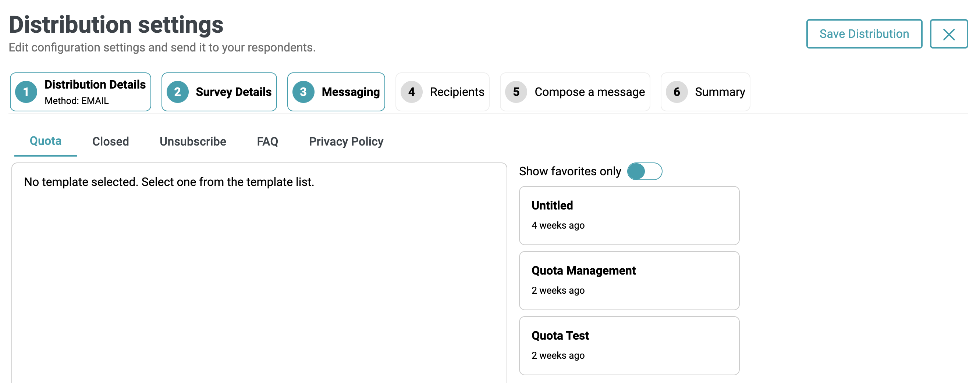Toggle the Show favorites only switch
This screenshot has height=383, width=980.
click(645, 171)
